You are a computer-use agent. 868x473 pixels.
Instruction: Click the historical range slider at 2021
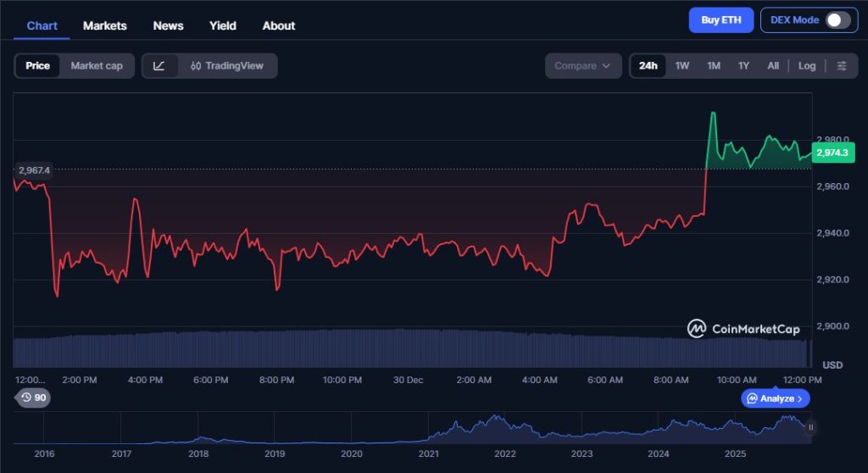tap(428, 432)
